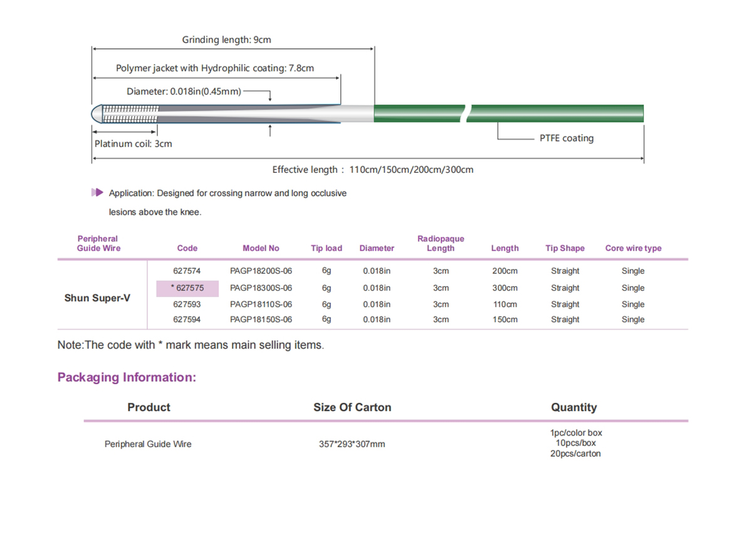
Task: Click the green PTFE section of the wire diagram
Action: tap(509, 113)
